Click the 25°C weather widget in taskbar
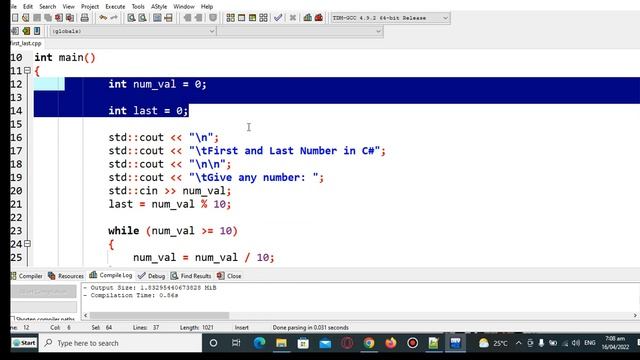This screenshot has height=360, width=640. point(493,343)
